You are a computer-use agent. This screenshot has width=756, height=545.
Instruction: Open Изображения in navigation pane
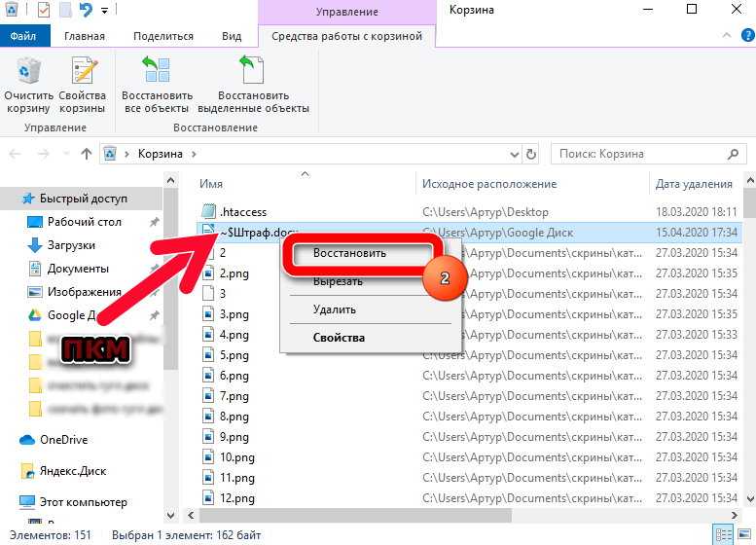(x=85, y=292)
